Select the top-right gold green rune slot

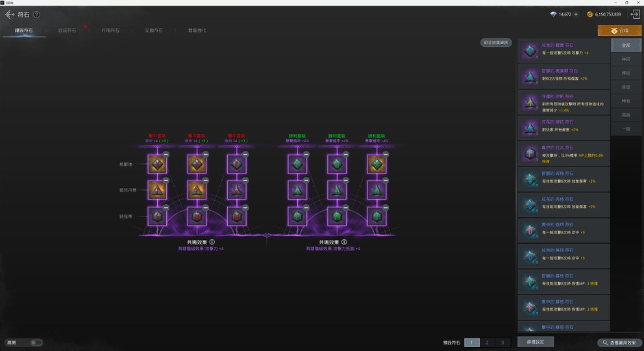[x=377, y=164]
